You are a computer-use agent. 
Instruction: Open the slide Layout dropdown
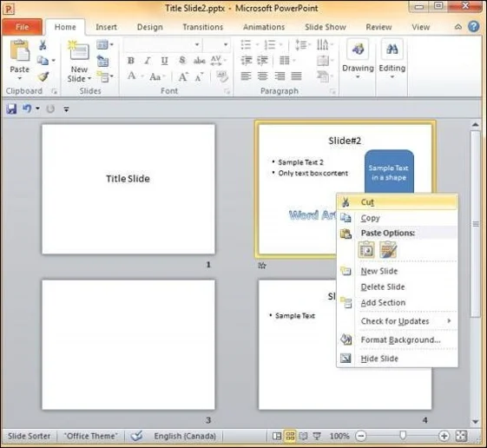[105, 45]
